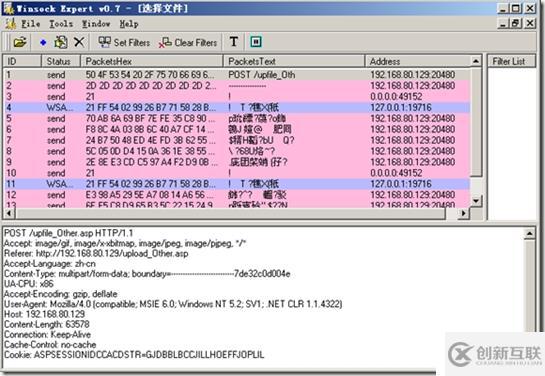The width and height of the screenshot is (545, 376).
Task: Select packet row ID 6
Action: pos(237,129)
